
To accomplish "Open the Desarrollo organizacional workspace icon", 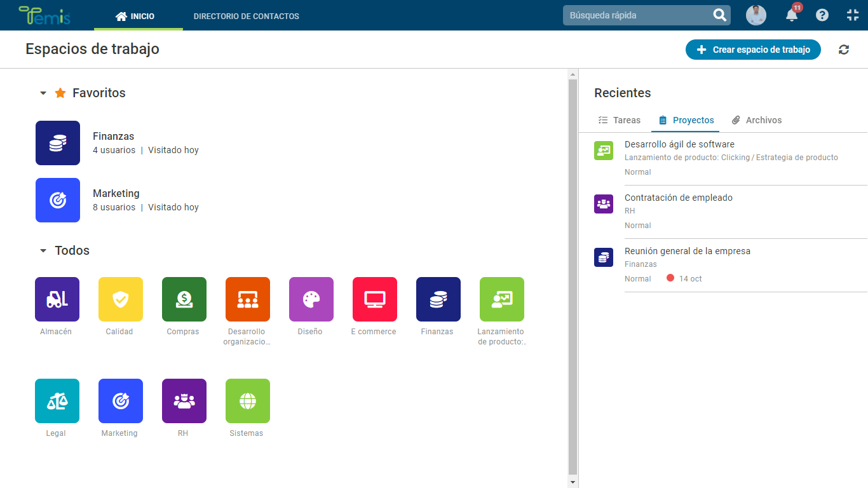I will [x=248, y=299].
